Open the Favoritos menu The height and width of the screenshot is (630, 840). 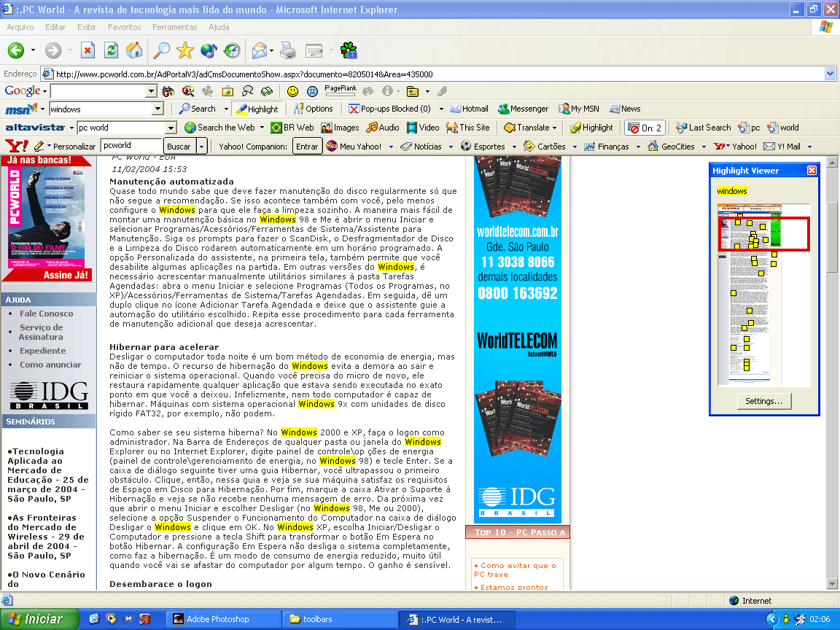tap(124, 27)
